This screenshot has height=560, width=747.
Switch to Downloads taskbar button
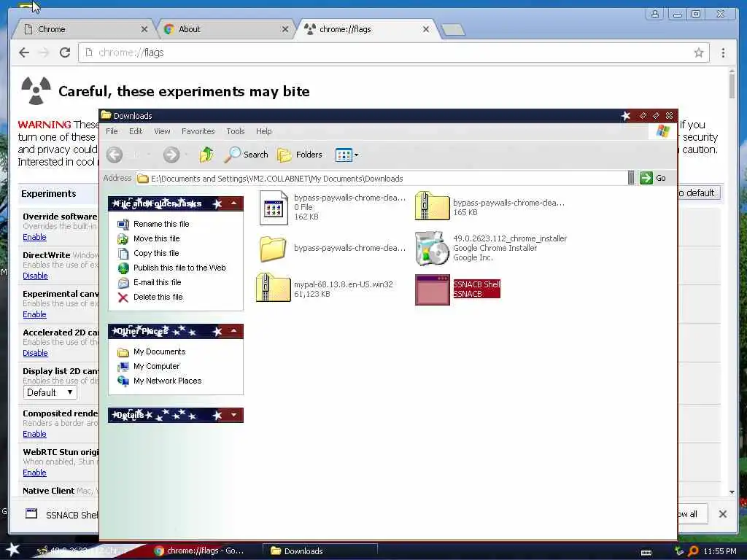pyautogui.click(x=320, y=551)
